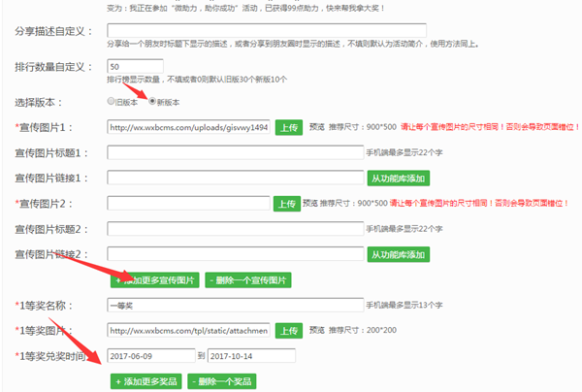
Task: Open 预览 link beside 宣传图片2
Action: 313,203
